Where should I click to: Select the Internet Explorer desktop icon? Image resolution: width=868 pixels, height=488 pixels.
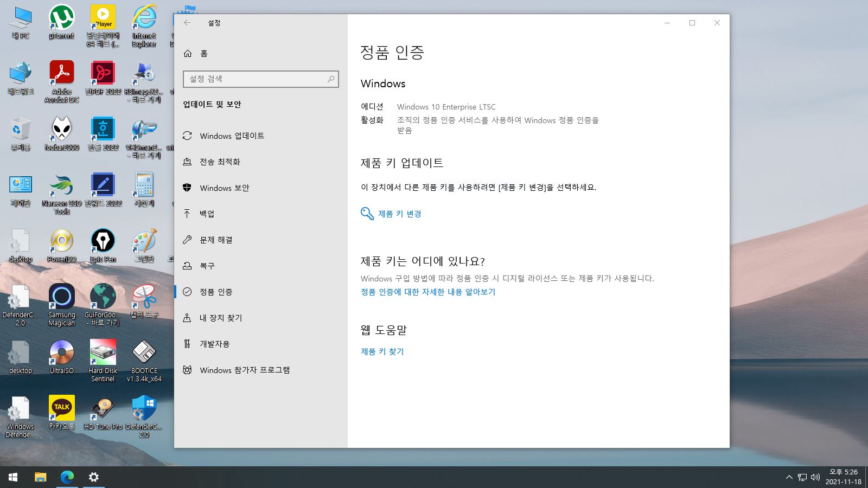144,26
